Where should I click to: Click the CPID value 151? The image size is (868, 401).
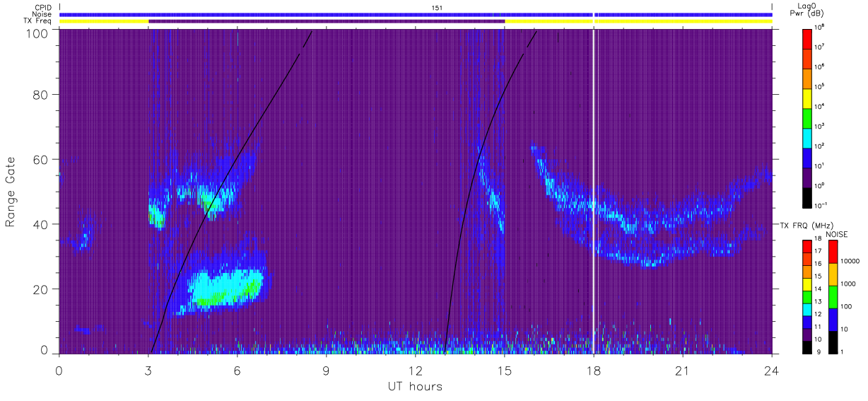tap(438, 8)
